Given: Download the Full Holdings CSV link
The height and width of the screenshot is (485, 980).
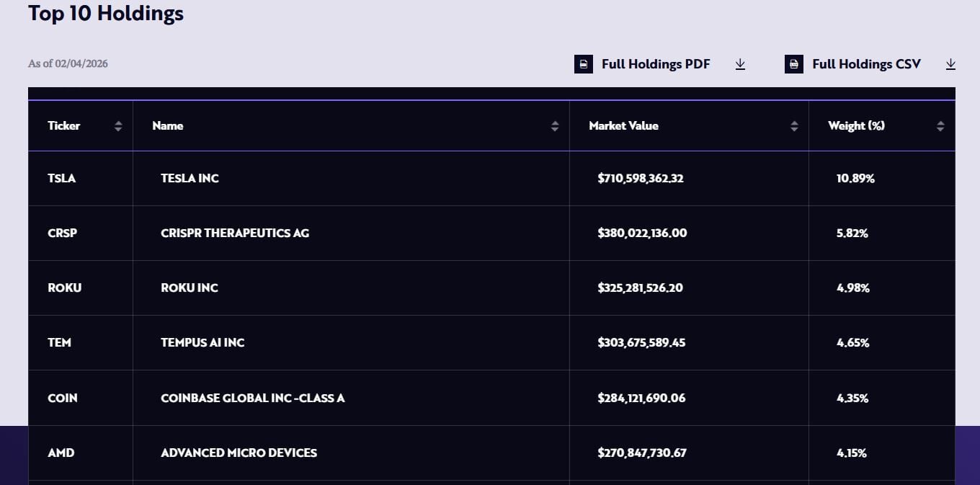Looking at the screenshot, I should (x=866, y=64).
